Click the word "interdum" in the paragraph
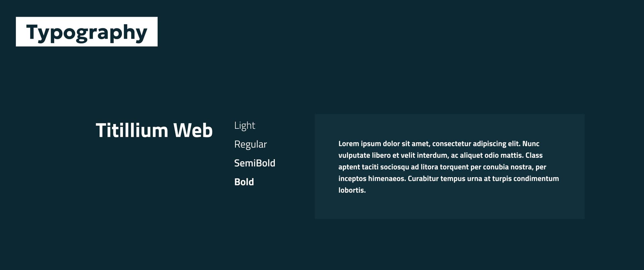 tap(432, 156)
